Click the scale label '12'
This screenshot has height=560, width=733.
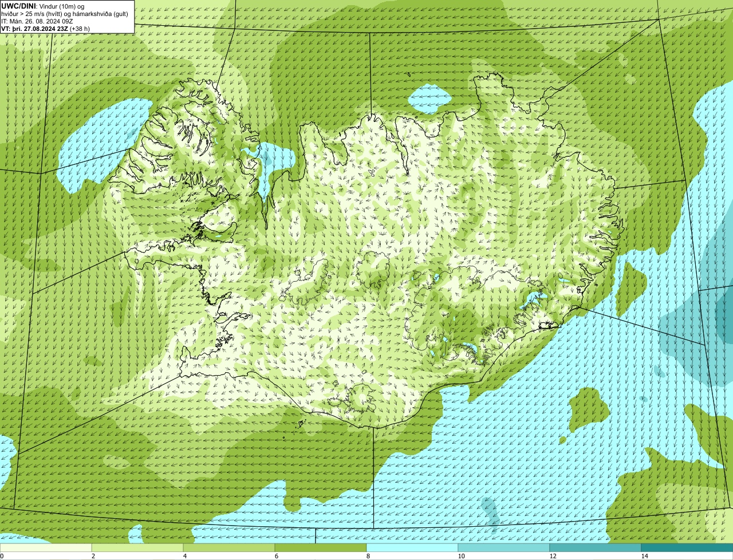click(553, 556)
